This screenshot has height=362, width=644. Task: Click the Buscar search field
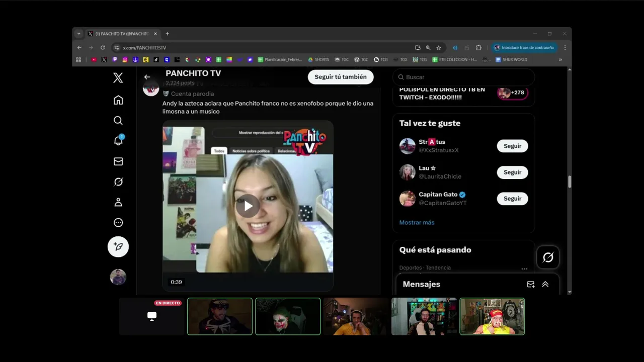(x=463, y=77)
